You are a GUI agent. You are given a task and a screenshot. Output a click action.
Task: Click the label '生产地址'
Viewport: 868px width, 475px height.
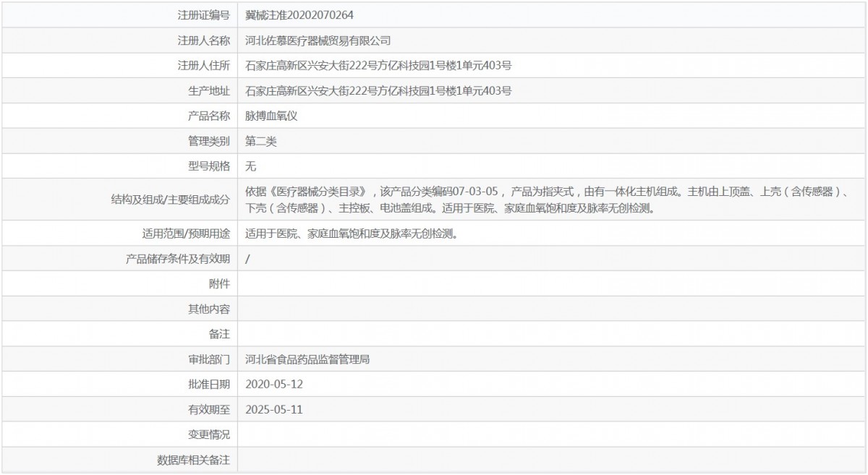[x=209, y=91]
